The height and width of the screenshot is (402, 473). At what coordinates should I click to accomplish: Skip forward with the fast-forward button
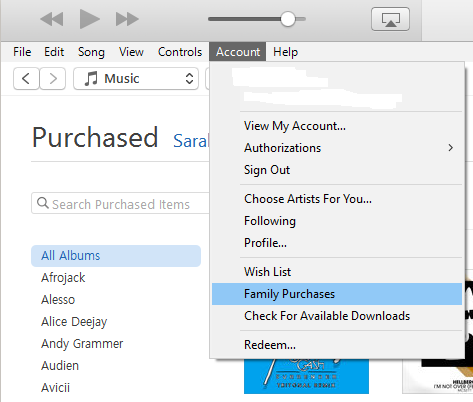click(x=127, y=19)
